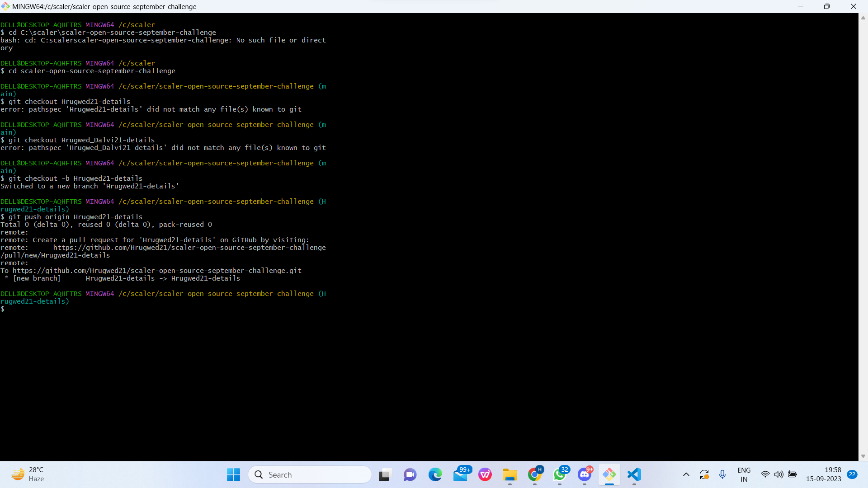Viewport: 868px width, 488px height.
Task: Open battery status from the system tray
Action: pos(793,474)
